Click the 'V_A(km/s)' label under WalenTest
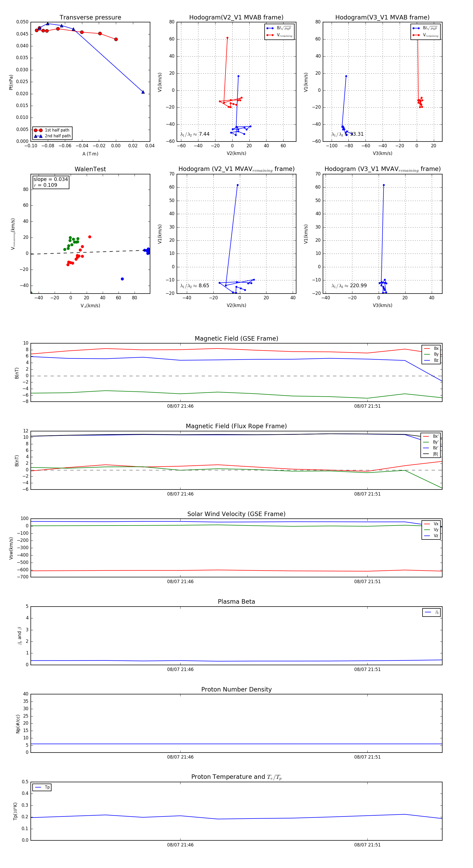The height and width of the screenshot is (868, 473). click(90, 306)
